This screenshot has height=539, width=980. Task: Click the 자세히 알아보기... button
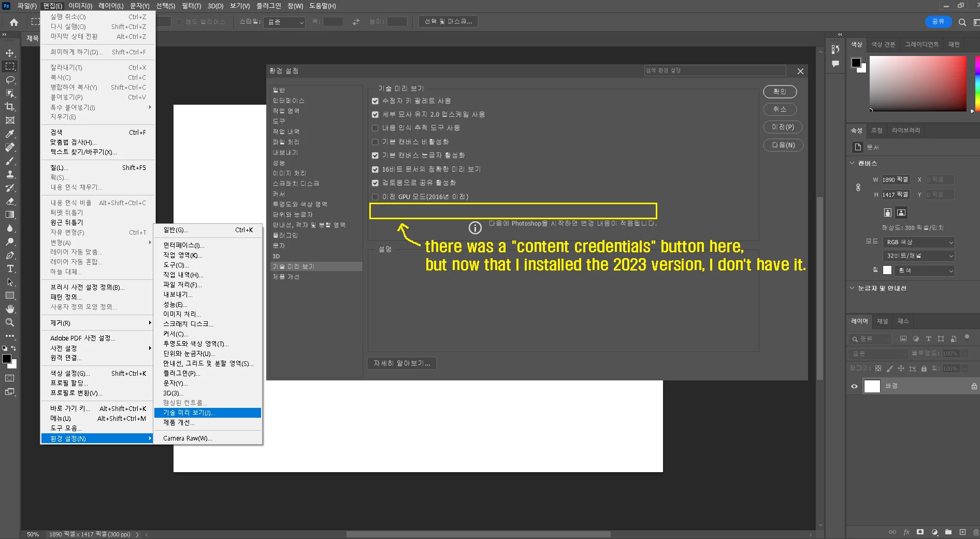point(402,363)
